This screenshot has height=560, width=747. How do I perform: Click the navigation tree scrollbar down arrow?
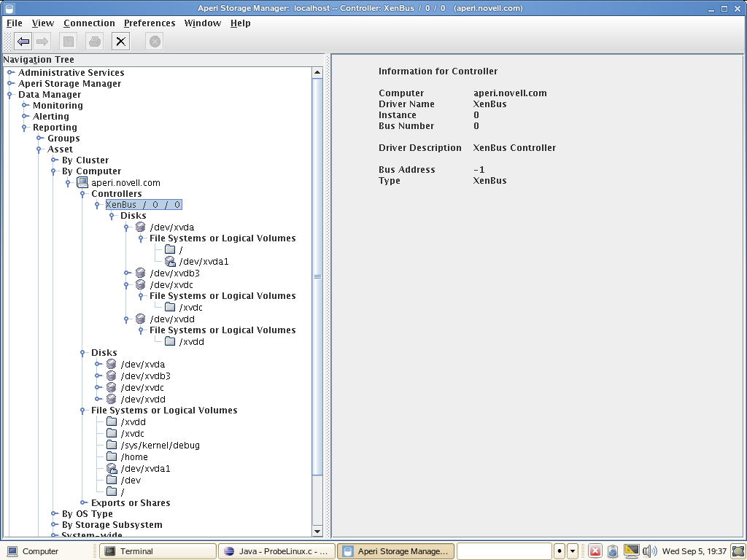coord(317,531)
